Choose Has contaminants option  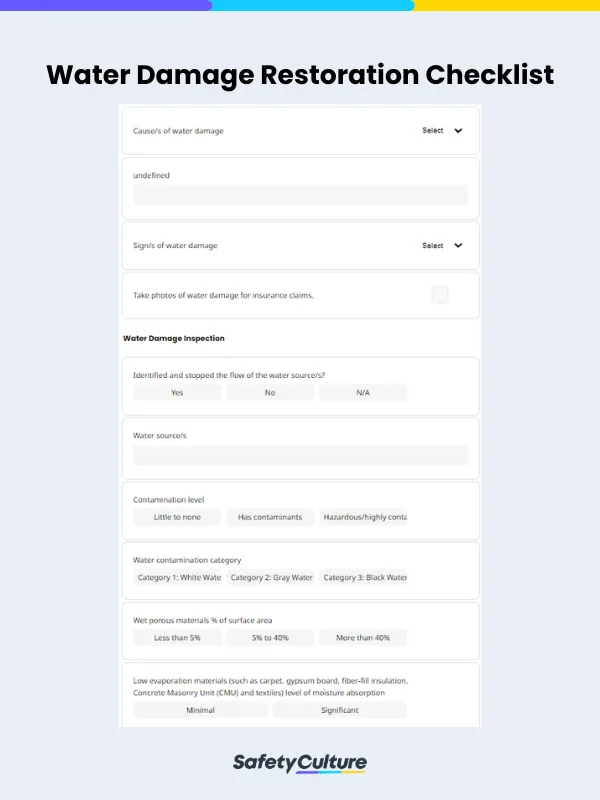(270, 517)
